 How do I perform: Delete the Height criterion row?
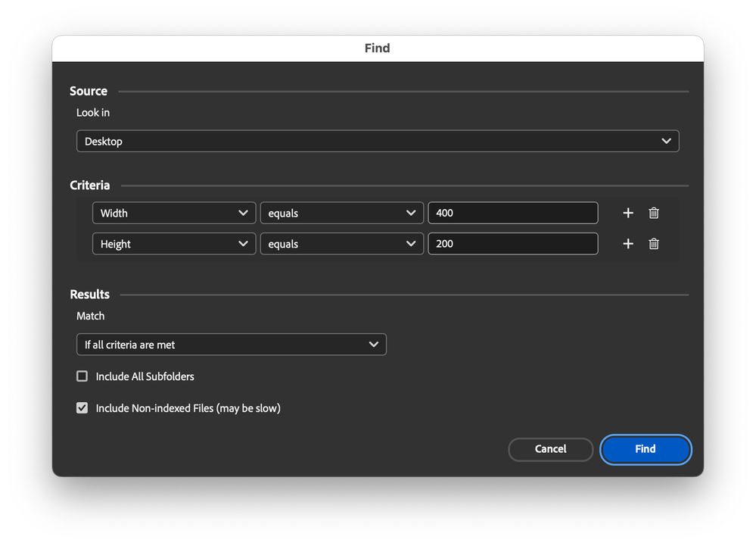point(654,244)
